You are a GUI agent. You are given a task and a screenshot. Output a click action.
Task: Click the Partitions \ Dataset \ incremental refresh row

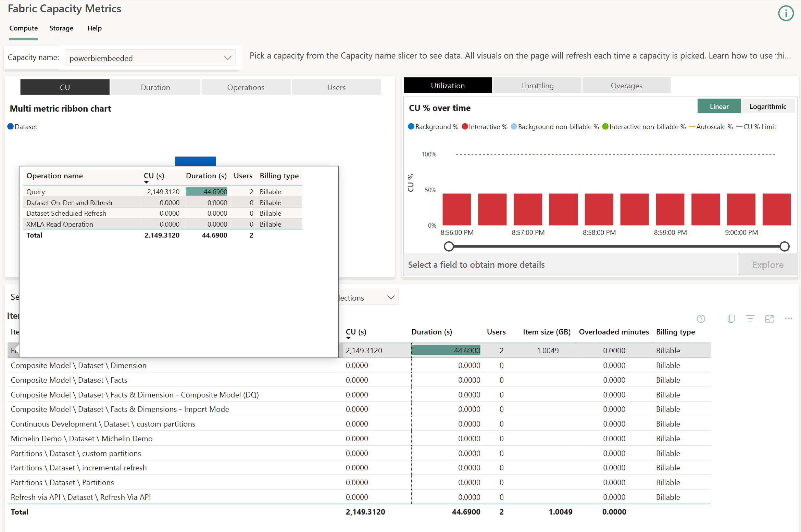pyautogui.click(x=79, y=468)
